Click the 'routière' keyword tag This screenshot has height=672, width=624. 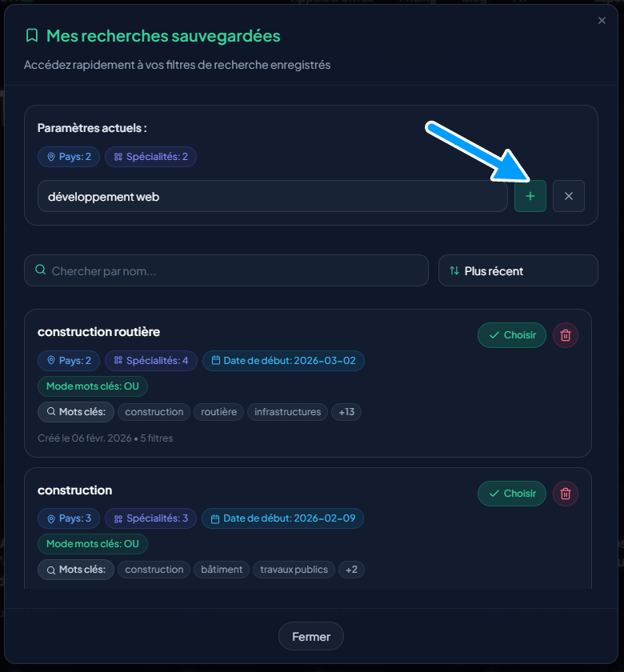pyautogui.click(x=219, y=412)
